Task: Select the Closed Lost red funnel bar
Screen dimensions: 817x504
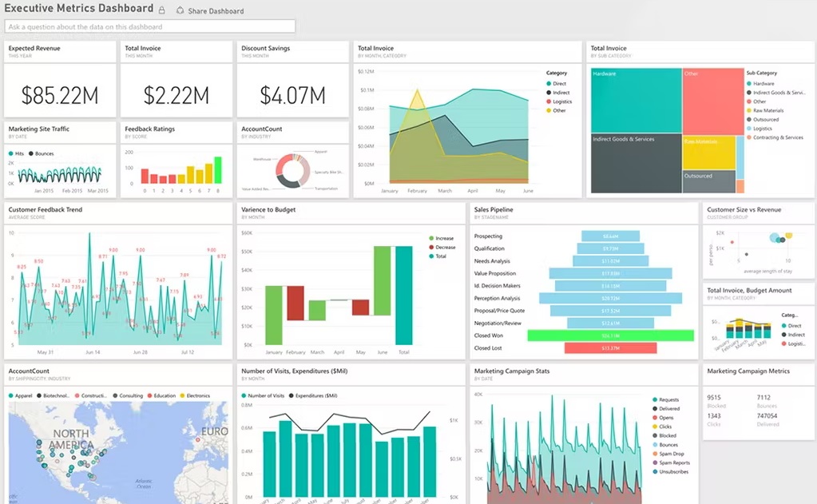Action: click(x=610, y=348)
